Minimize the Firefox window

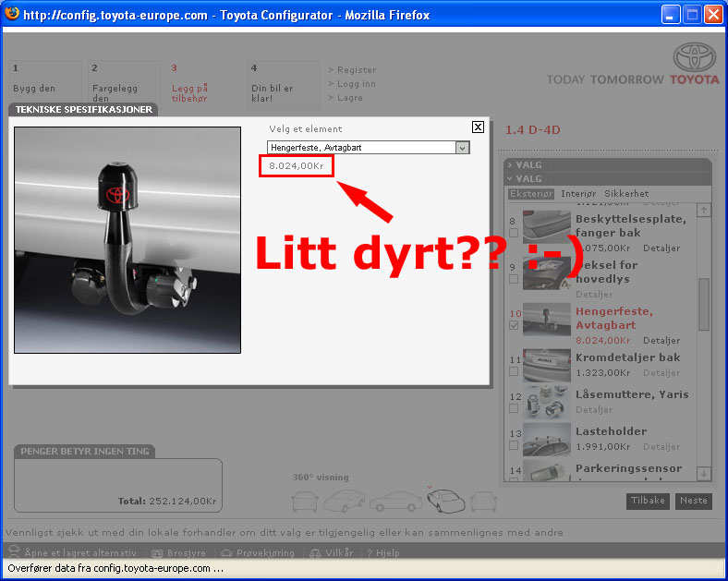pos(670,15)
